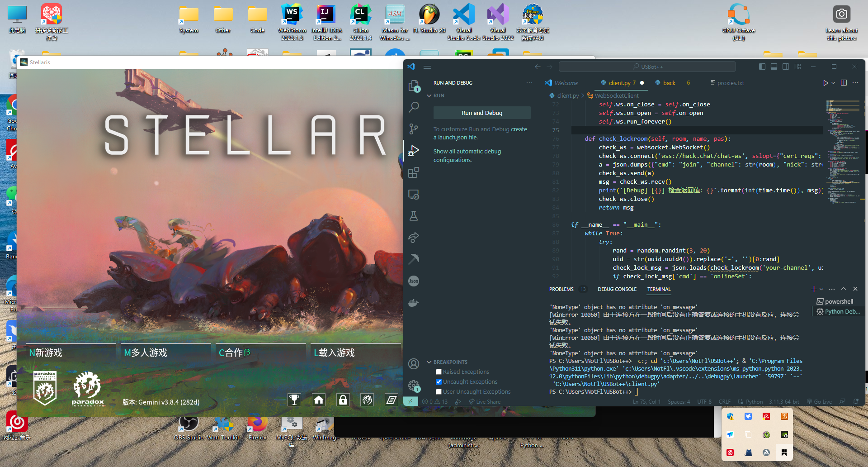Open the Remote Explorer icon in activity bar
Screen dimensions: 868x467
click(x=414, y=194)
